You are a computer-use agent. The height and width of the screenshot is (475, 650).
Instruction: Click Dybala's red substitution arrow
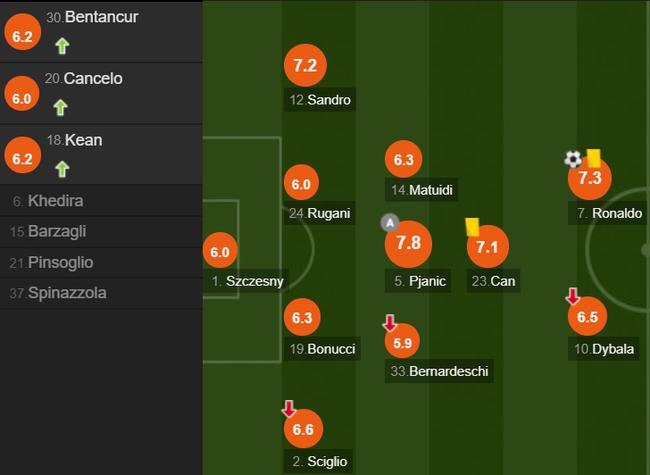(573, 296)
